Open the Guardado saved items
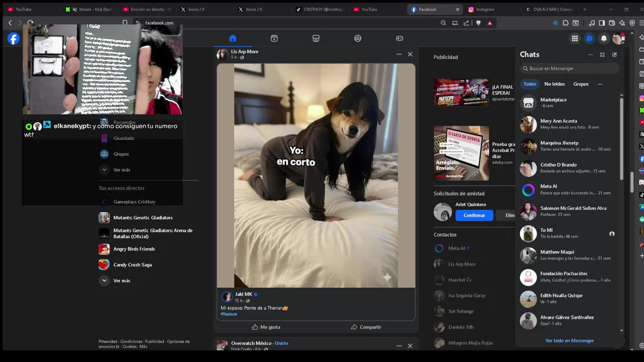 coord(117,138)
